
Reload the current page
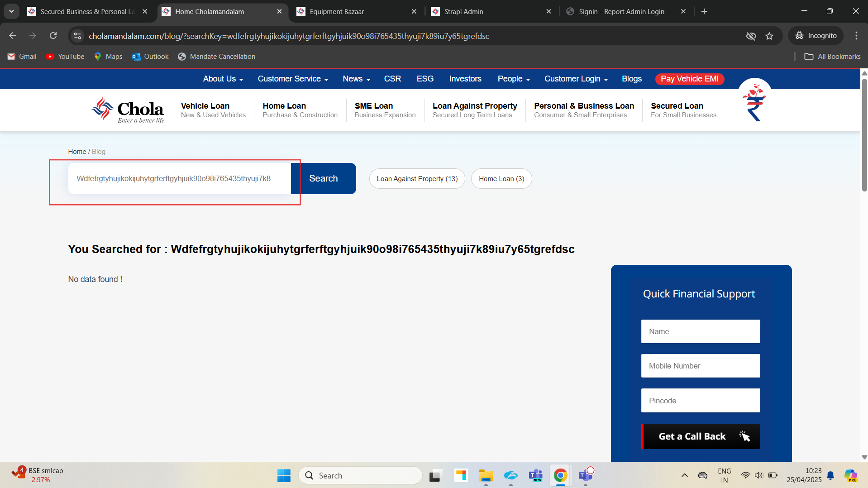coord(53,36)
